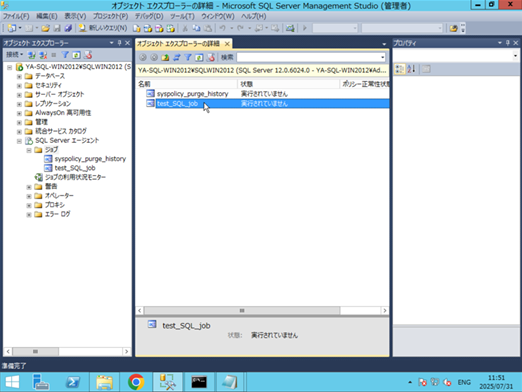
Task: Click the Object Explorer horizontal scrollbar right arrow
Action: click(126, 351)
